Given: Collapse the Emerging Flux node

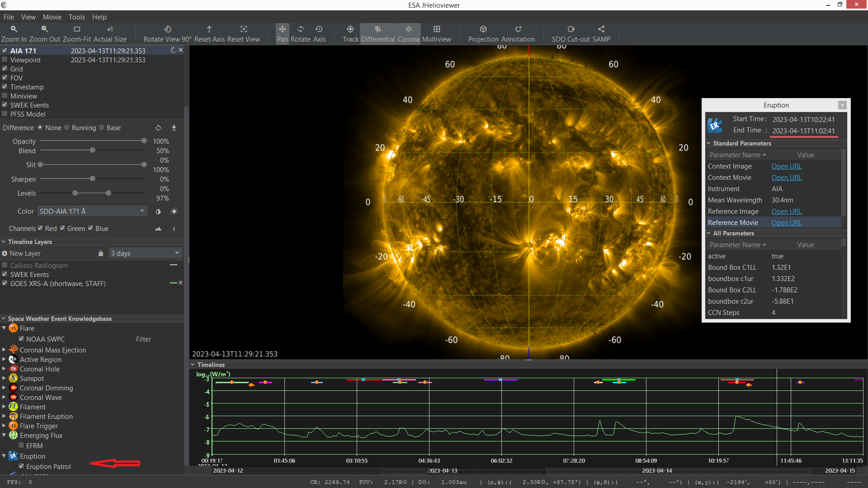Looking at the screenshot, I should point(4,435).
